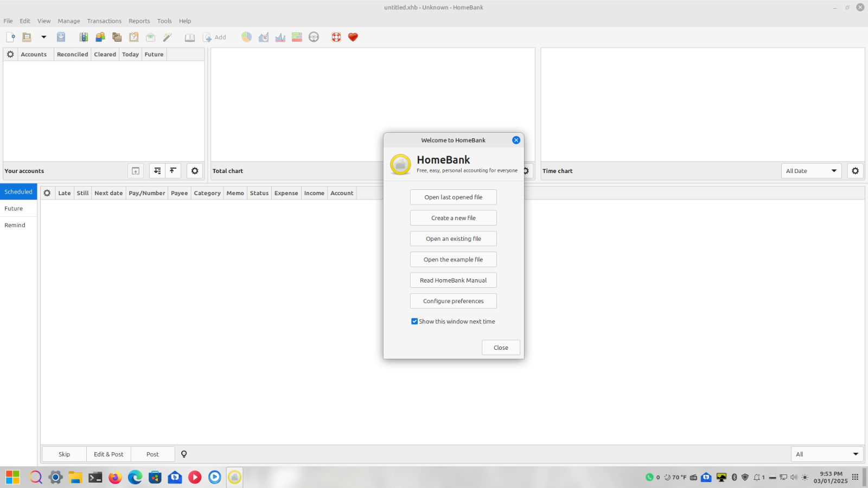The width and height of the screenshot is (868, 488).
Task: Open the Edit menu
Action: coord(25,21)
